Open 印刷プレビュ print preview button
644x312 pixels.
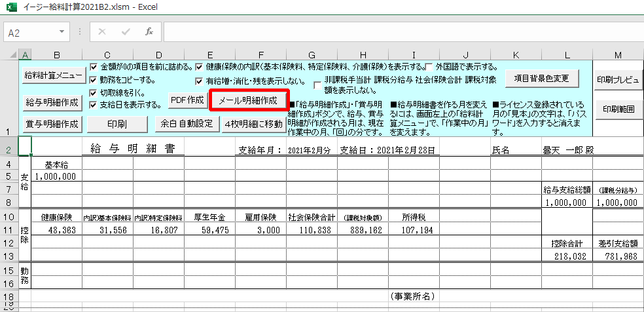[x=618, y=79]
